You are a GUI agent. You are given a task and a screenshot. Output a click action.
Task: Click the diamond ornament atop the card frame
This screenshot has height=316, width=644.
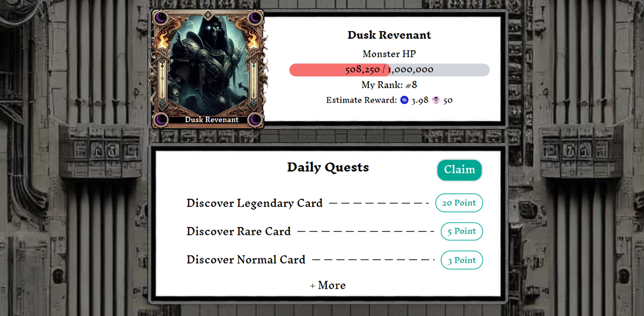click(x=208, y=14)
